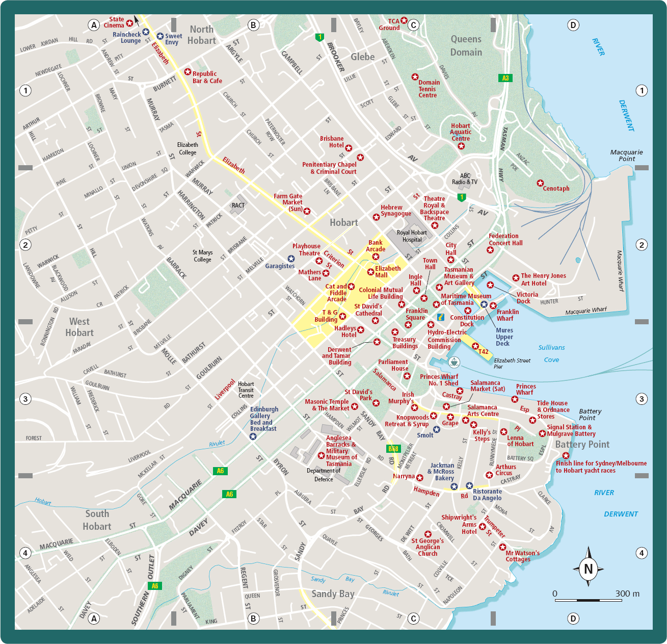Select the blue star beside Raincheck Lounge

[146, 32]
